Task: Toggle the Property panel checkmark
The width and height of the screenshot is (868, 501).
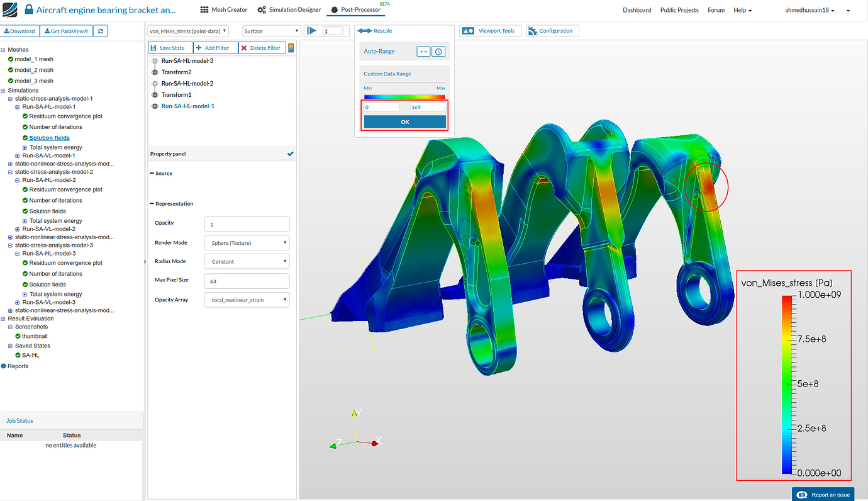Action: (x=289, y=153)
